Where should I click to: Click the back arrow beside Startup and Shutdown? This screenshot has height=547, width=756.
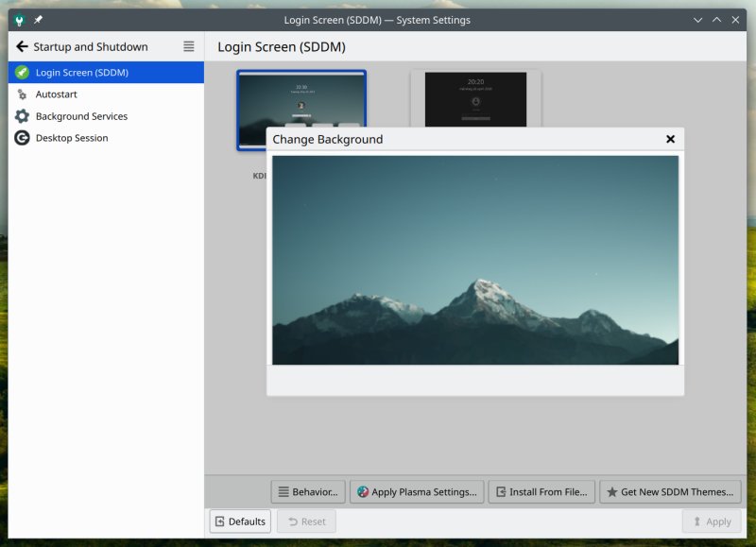23,45
